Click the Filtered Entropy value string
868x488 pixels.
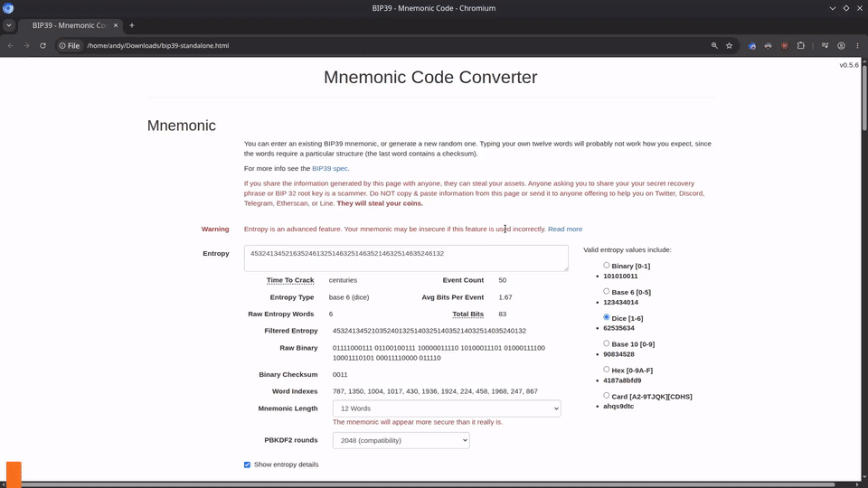tap(429, 331)
